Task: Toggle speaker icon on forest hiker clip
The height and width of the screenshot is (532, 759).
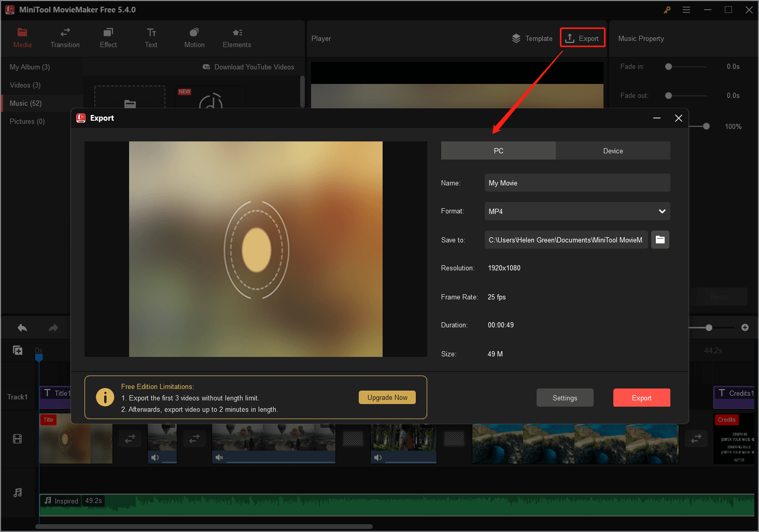Action: pyautogui.click(x=378, y=457)
